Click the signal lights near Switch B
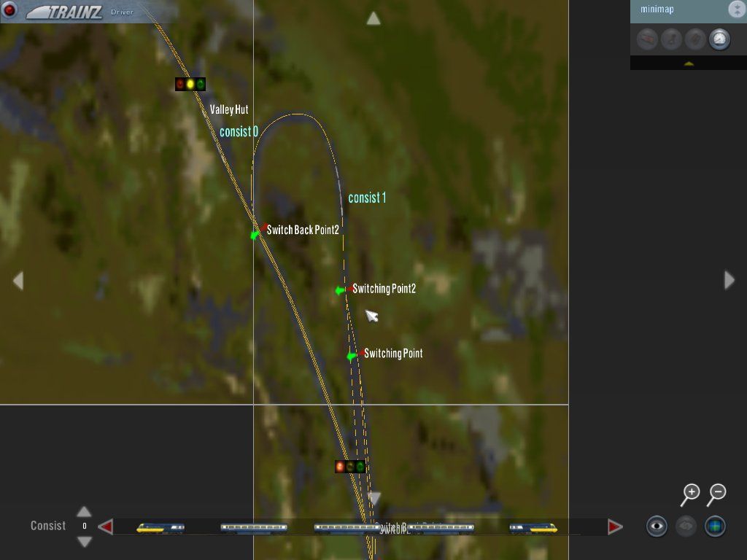This screenshot has height=560, width=747. click(x=351, y=466)
